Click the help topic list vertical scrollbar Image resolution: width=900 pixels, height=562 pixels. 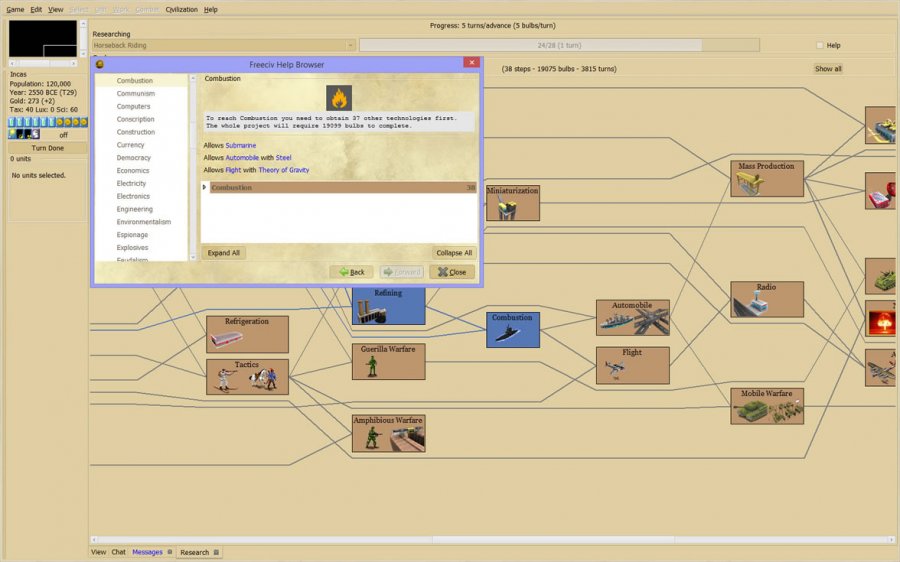click(x=193, y=167)
